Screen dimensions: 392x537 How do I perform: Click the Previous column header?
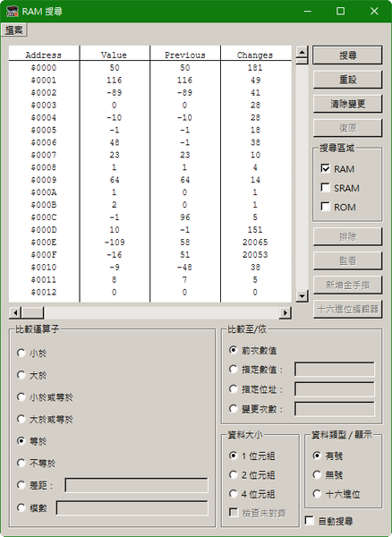[x=185, y=55]
